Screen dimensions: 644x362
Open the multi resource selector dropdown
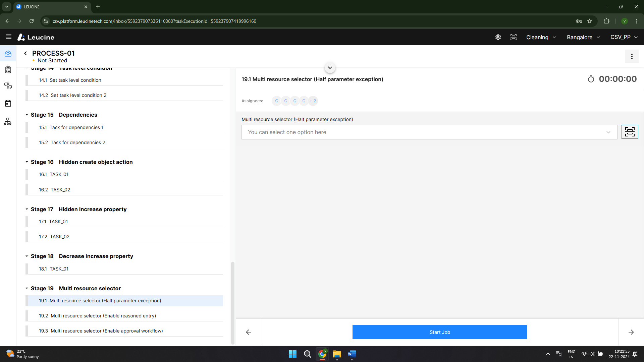coord(429,132)
